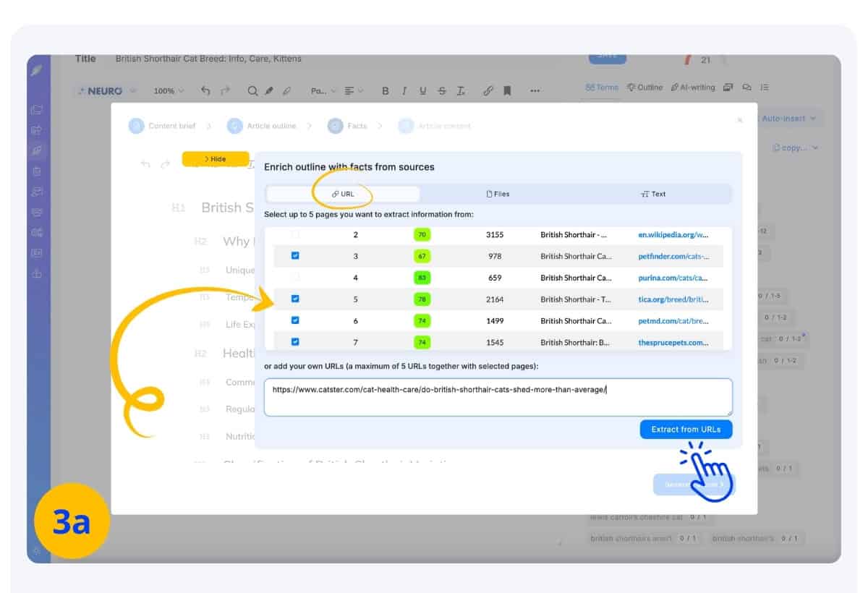Open the purina.com/cats link
This screenshot has width=868, height=593.
coord(673,278)
